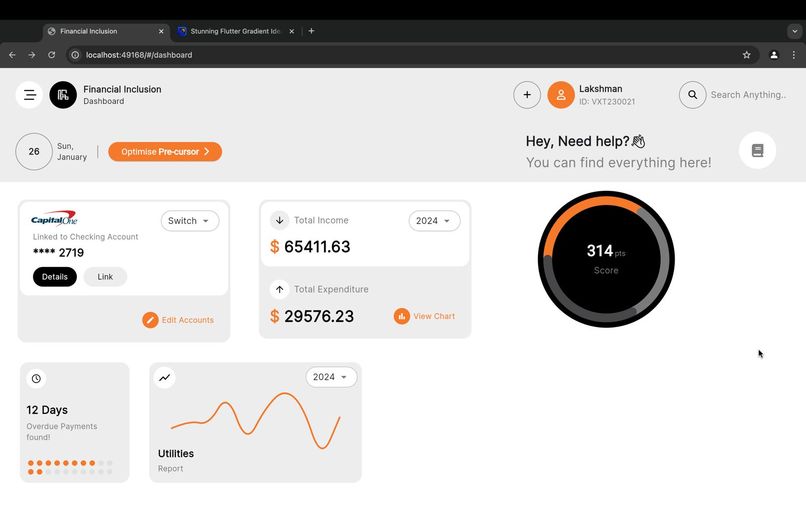806x524 pixels.
Task: Open a new browser tab
Action: pyautogui.click(x=312, y=31)
